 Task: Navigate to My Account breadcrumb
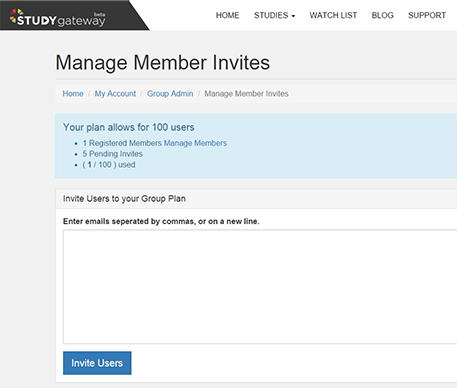click(115, 94)
